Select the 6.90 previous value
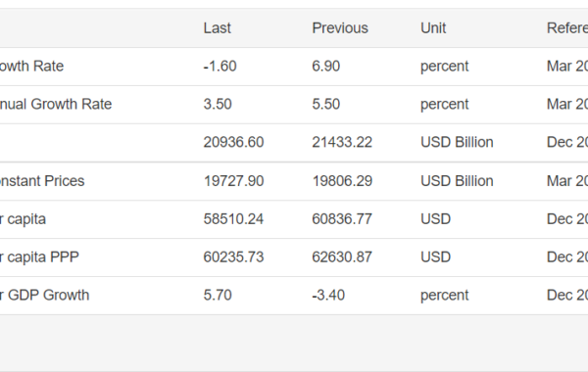This screenshot has width=588, height=372. click(326, 67)
